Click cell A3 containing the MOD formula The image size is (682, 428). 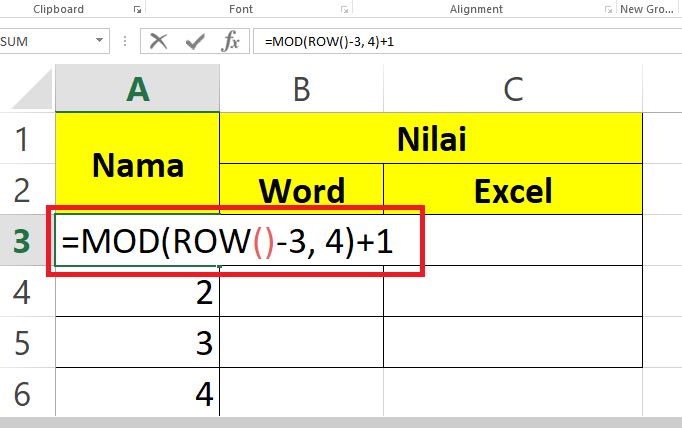pos(137,241)
